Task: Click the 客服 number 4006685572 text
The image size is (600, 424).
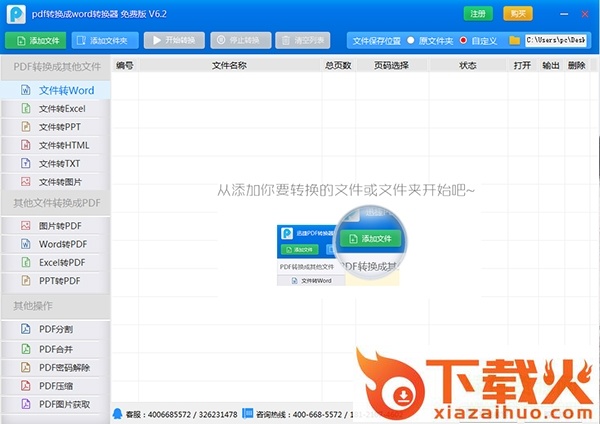Action: [x=169, y=414]
